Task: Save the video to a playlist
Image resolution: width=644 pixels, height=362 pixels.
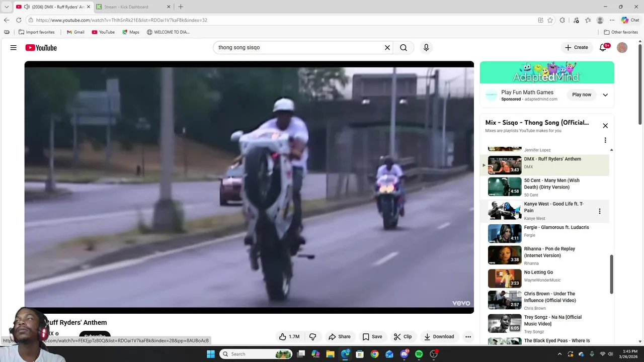Action: click(x=372, y=337)
